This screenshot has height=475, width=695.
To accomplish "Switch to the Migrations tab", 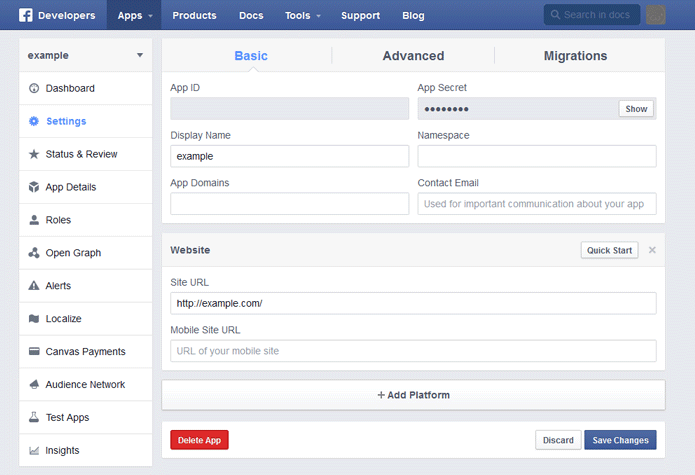I will tap(575, 56).
